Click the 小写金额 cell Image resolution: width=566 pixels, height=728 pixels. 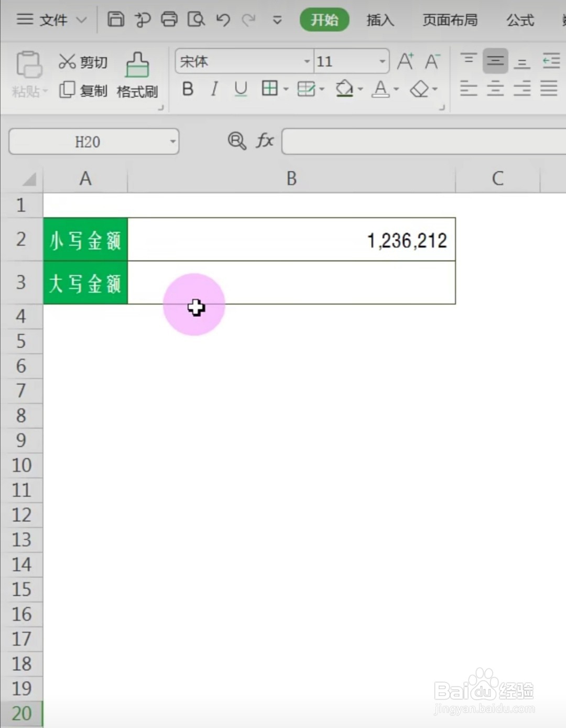(85, 240)
